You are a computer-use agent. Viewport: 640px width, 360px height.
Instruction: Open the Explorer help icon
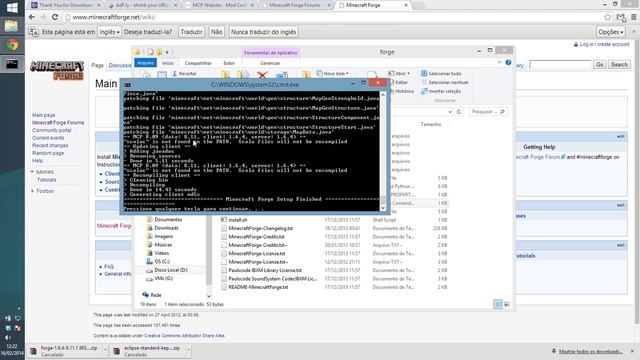[x=508, y=62]
